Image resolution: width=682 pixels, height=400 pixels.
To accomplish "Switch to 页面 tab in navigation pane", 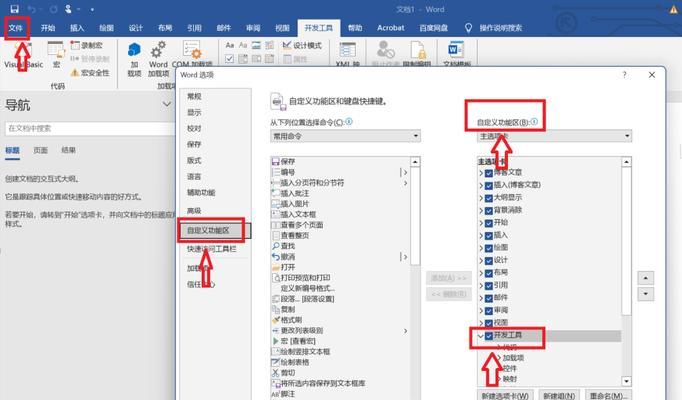I will click(x=40, y=150).
